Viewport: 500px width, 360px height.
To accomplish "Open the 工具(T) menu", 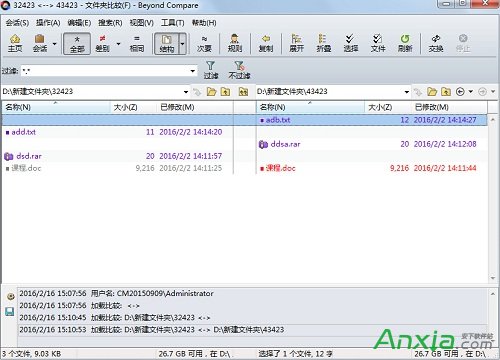I will pos(172,23).
